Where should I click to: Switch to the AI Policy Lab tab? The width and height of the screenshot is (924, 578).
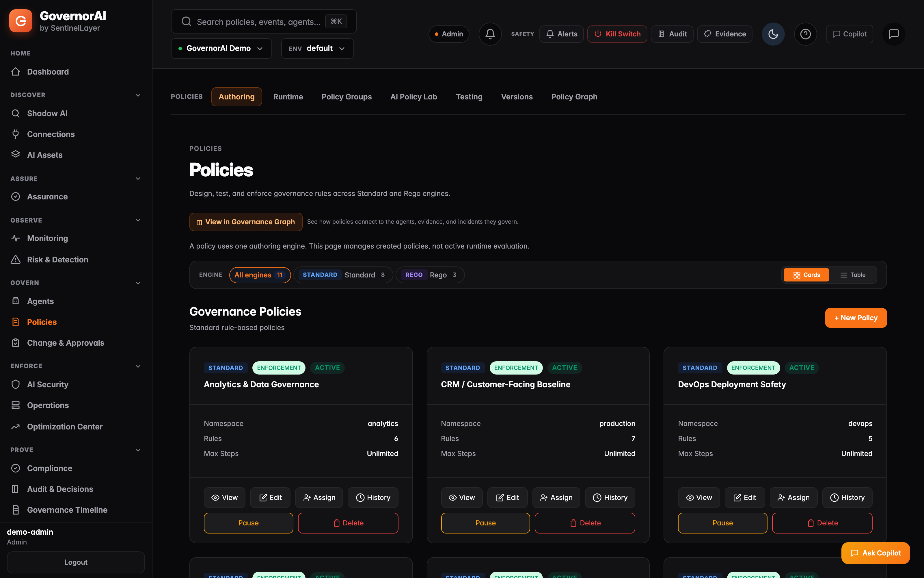coord(413,97)
